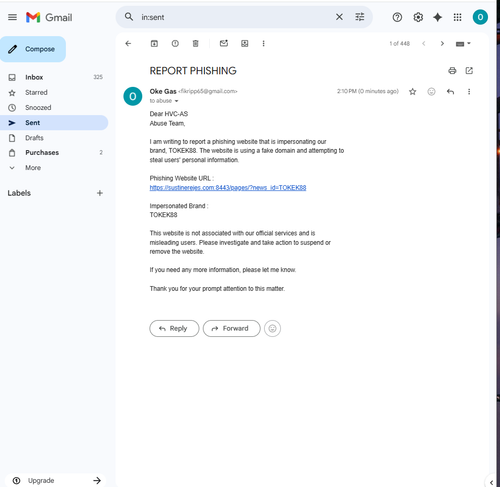This screenshot has height=487, width=500.
Task: Show recipient details dropdown
Action: point(177,101)
